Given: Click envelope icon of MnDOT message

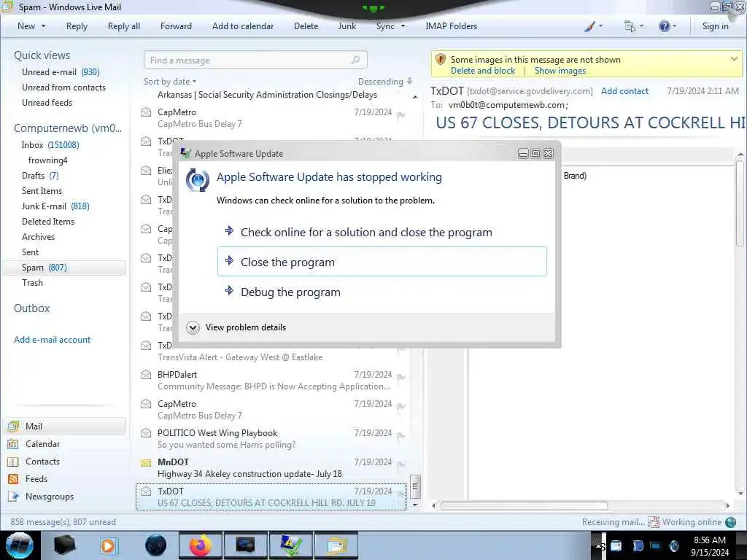Looking at the screenshot, I should pyautogui.click(x=146, y=462).
